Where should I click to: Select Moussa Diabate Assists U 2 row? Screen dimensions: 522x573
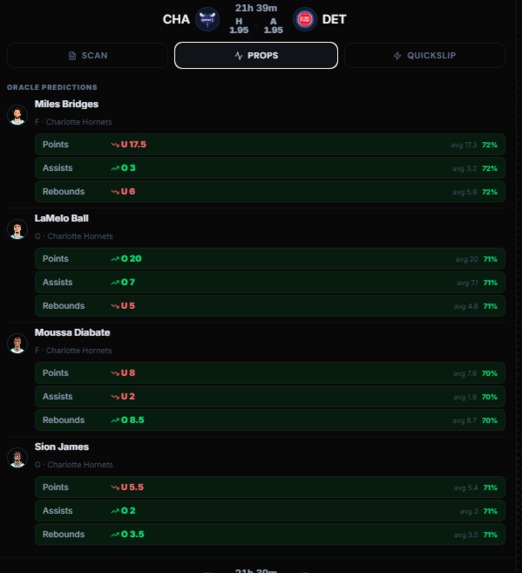coord(270,396)
